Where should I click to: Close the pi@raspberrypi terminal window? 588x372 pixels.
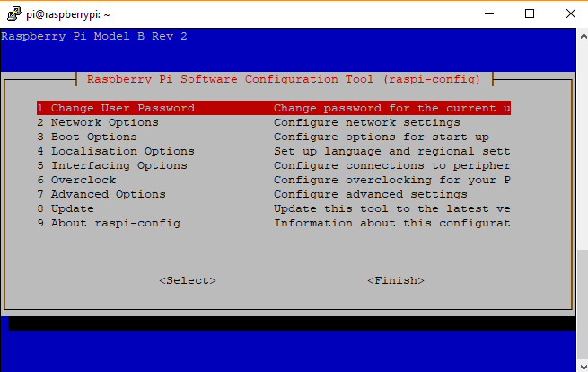(x=570, y=13)
